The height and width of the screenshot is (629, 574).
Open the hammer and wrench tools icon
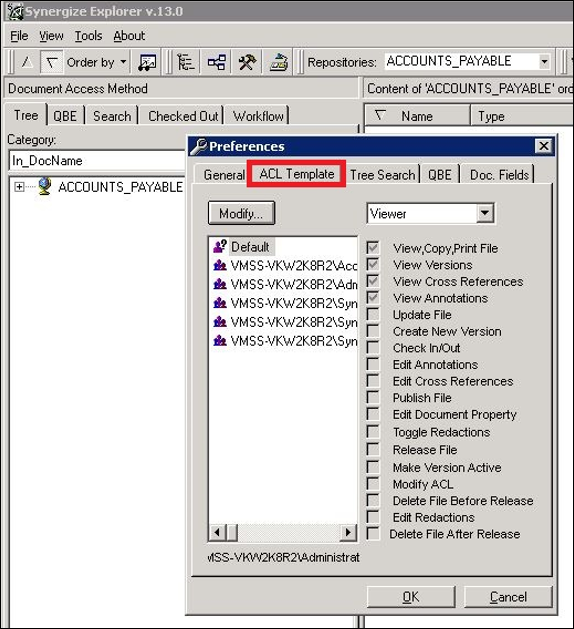(x=247, y=62)
